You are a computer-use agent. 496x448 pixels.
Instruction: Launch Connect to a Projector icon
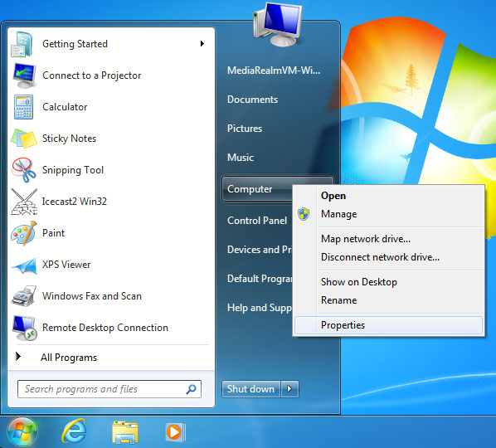pos(24,75)
